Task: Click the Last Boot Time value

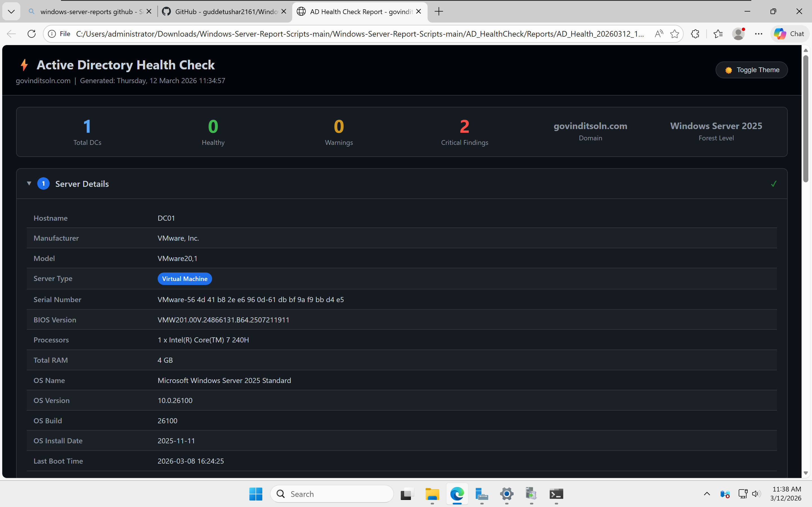Action: (191, 461)
